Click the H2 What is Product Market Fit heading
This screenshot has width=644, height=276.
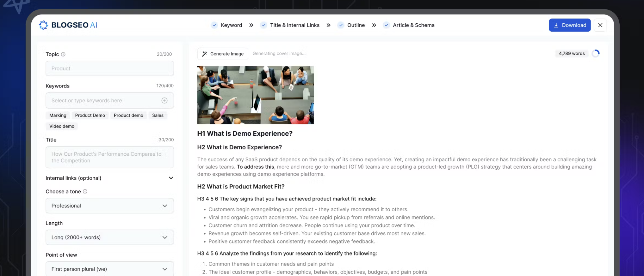241,187
